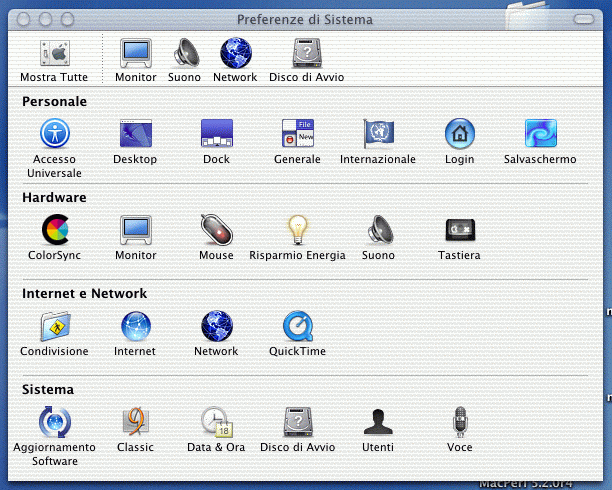Open the Salvaschermo preference pane
Screen dimensions: 612x490
coord(541,133)
